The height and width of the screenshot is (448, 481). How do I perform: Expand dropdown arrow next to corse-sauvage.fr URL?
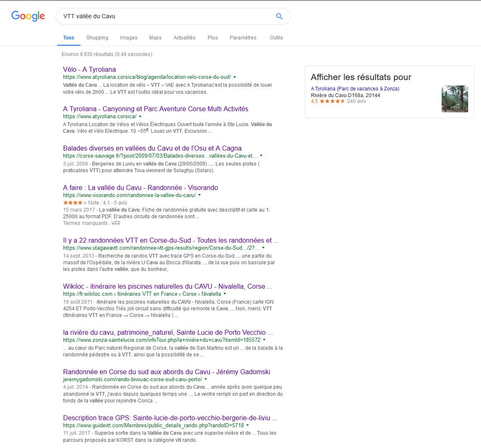[261, 156]
